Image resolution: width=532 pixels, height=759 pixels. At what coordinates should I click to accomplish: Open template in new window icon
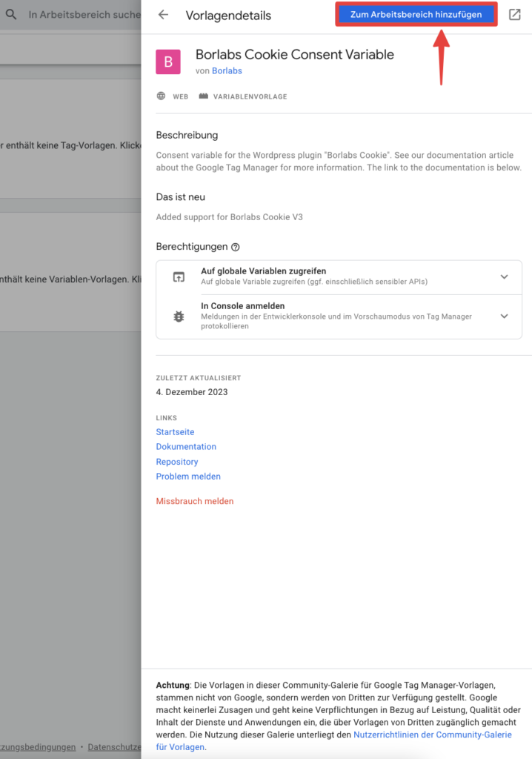[x=514, y=15]
